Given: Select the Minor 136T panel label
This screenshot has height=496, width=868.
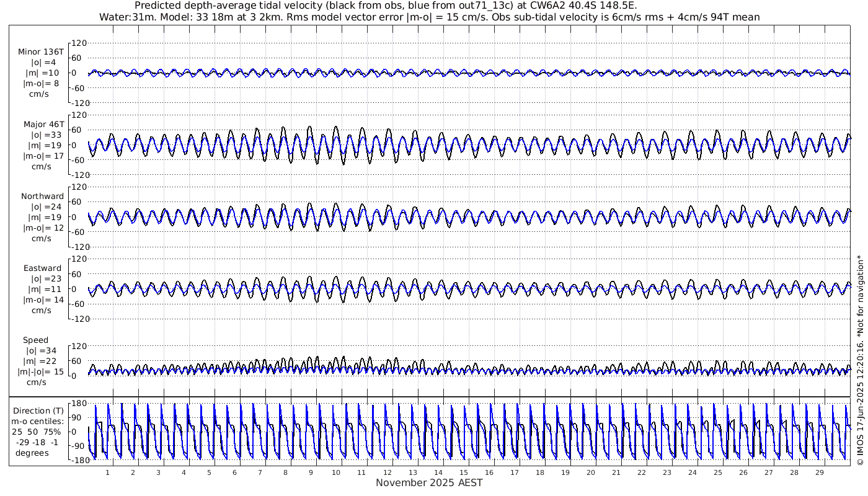Looking at the screenshot, I should (41, 52).
